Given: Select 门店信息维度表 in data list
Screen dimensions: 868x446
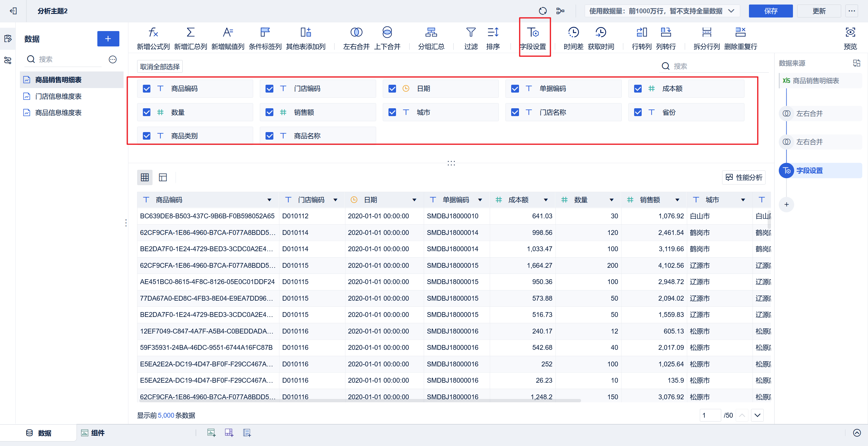Looking at the screenshot, I should (58, 96).
